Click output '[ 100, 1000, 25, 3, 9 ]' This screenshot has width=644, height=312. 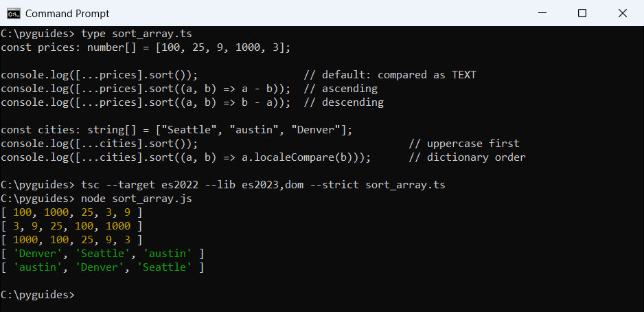71,212
